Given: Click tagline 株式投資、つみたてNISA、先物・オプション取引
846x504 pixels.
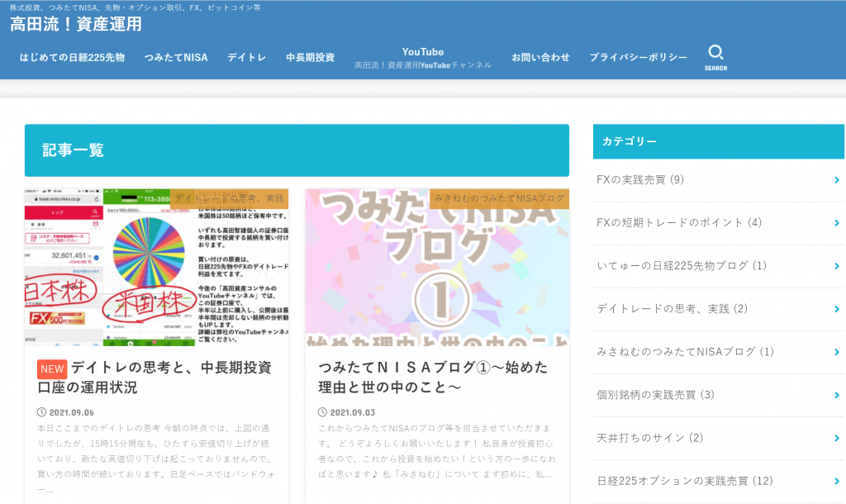Looking at the screenshot, I should tap(135, 7).
